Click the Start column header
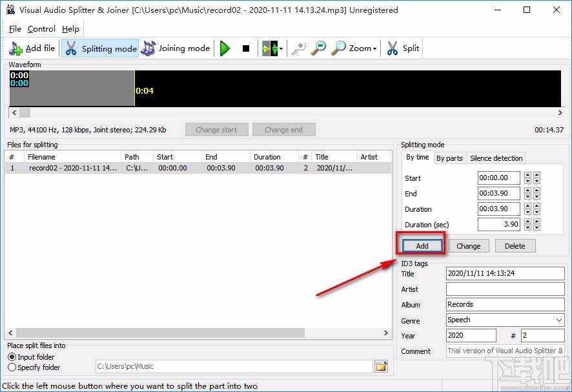Screen dimensions: 572x392 click(x=178, y=157)
